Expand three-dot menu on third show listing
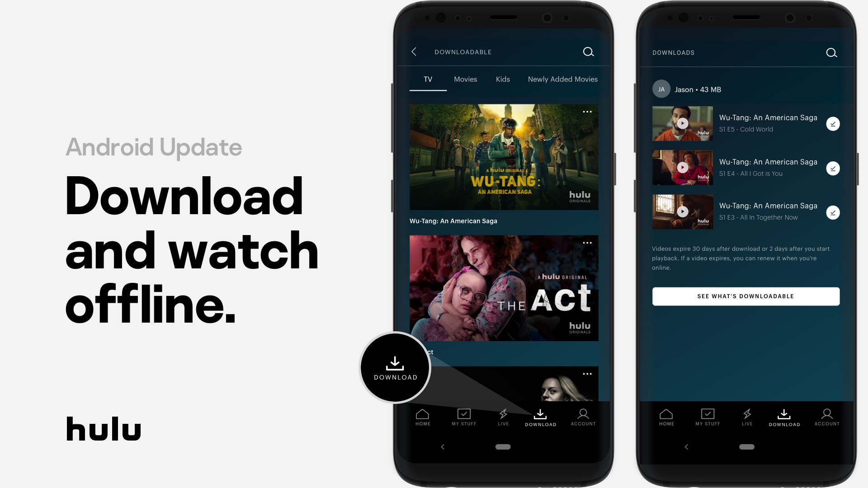 (586, 374)
